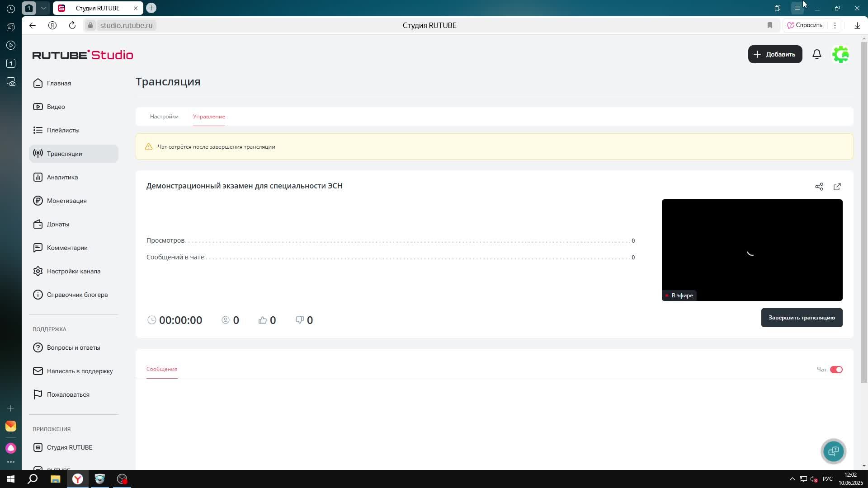Viewport: 868px width, 488px height.
Task: Select the Сообщения tab
Action: coord(162,369)
